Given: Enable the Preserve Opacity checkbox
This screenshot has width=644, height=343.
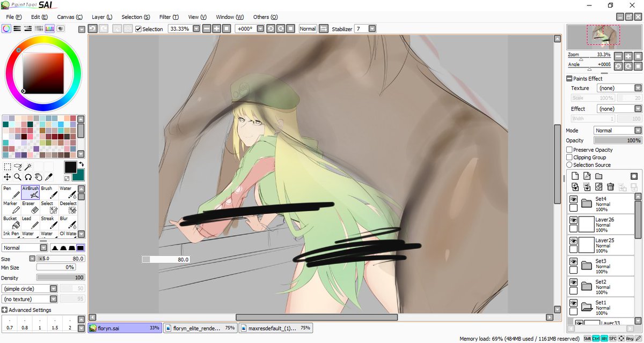Looking at the screenshot, I should coord(570,150).
